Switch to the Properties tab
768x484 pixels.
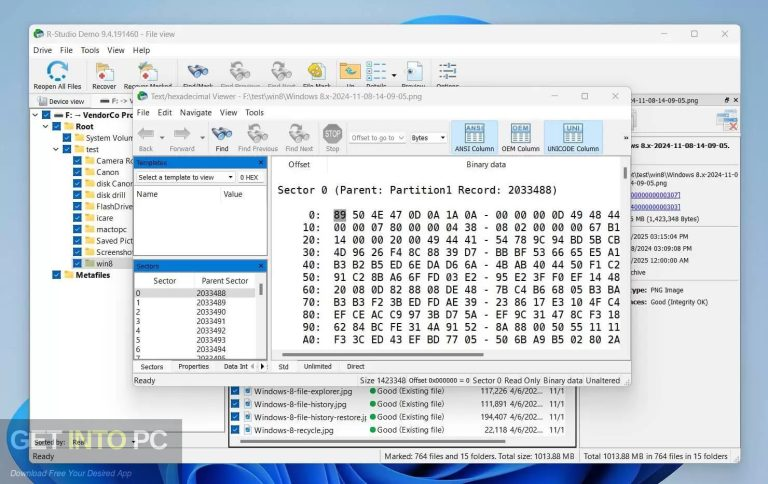pyautogui.click(x=193, y=367)
